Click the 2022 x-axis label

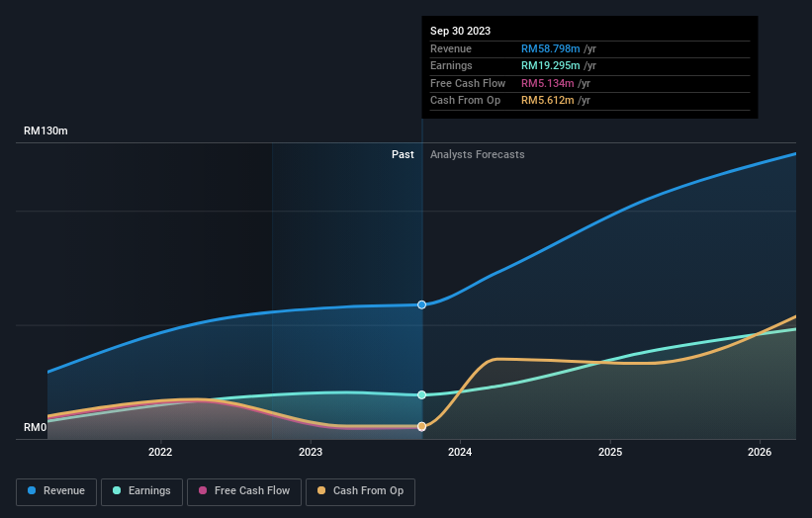160,452
